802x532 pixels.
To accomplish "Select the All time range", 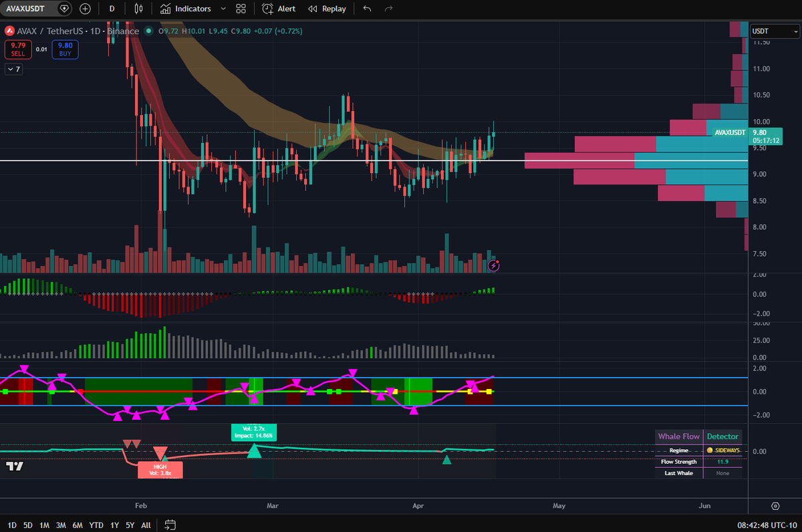I will [146, 525].
